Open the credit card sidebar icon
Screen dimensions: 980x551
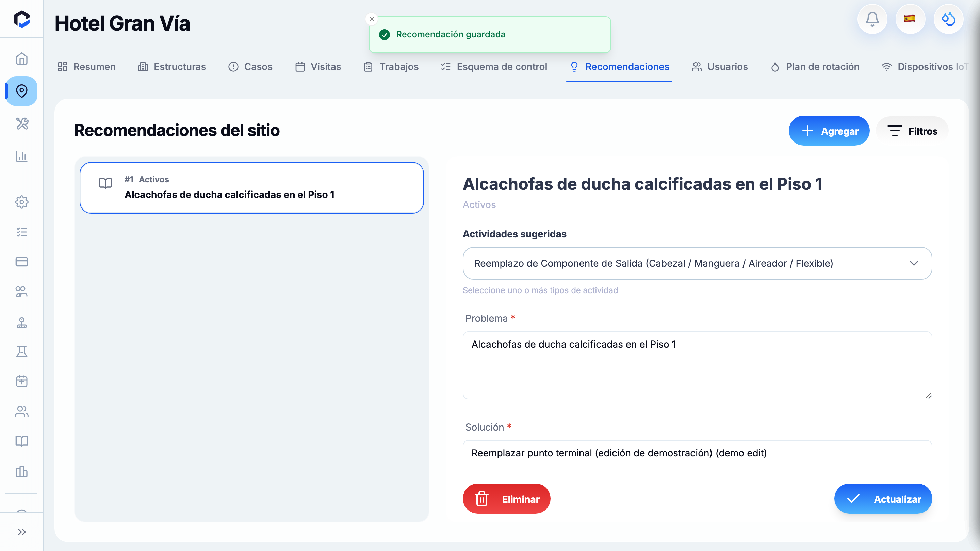tap(22, 262)
